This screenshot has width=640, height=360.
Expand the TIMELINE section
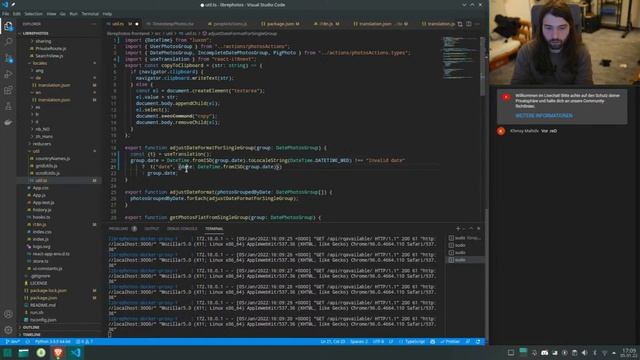tap(32, 335)
